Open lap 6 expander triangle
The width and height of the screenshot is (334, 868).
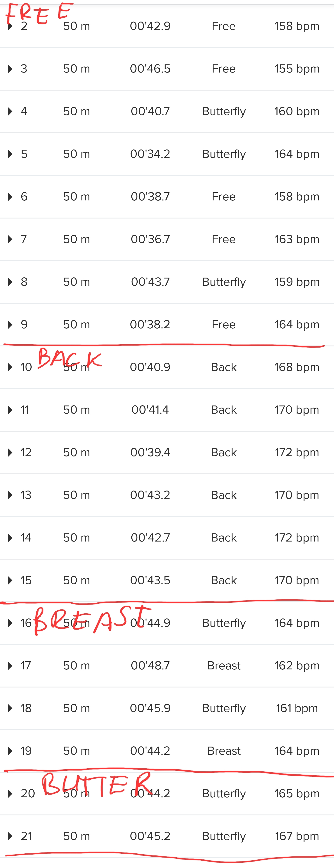pyautogui.click(x=10, y=196)
